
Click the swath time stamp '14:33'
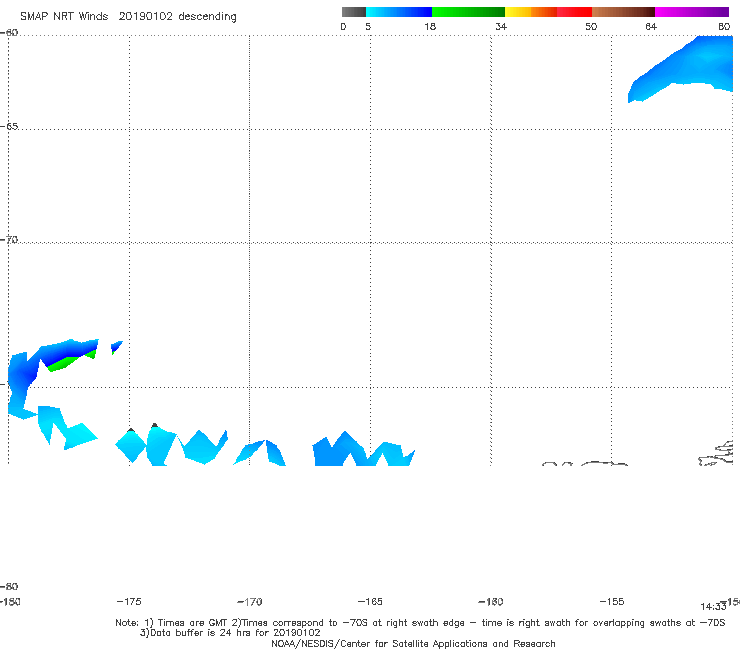(713, 607)
